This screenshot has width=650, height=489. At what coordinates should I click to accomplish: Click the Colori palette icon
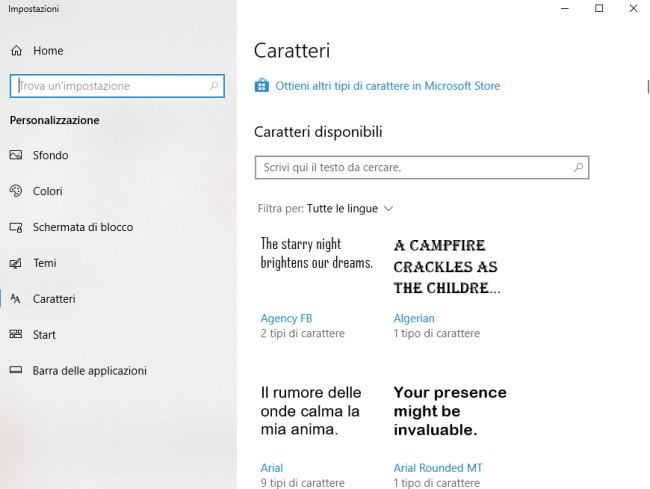pyautogui.click(x=16, y=191)
